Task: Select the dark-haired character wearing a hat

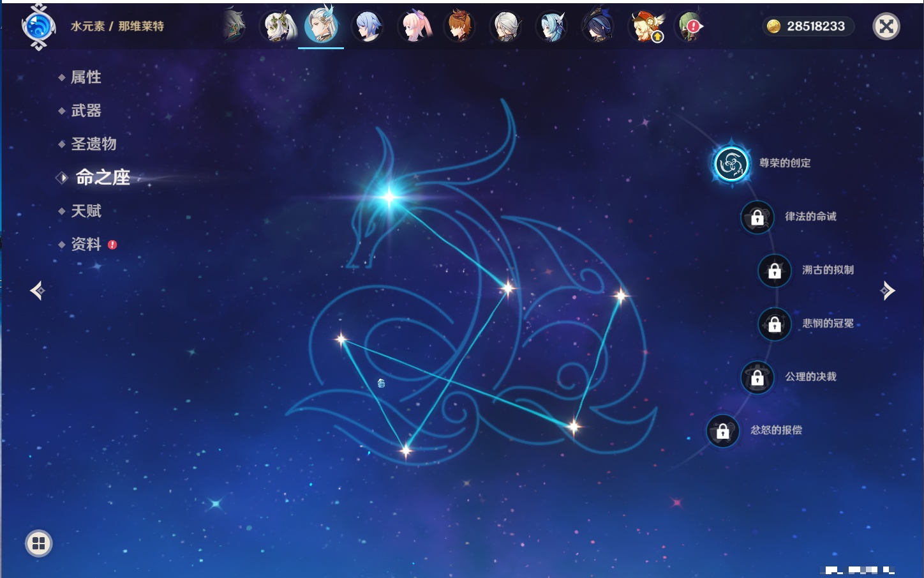Action: pyautogui.click(x=598, y=26)
